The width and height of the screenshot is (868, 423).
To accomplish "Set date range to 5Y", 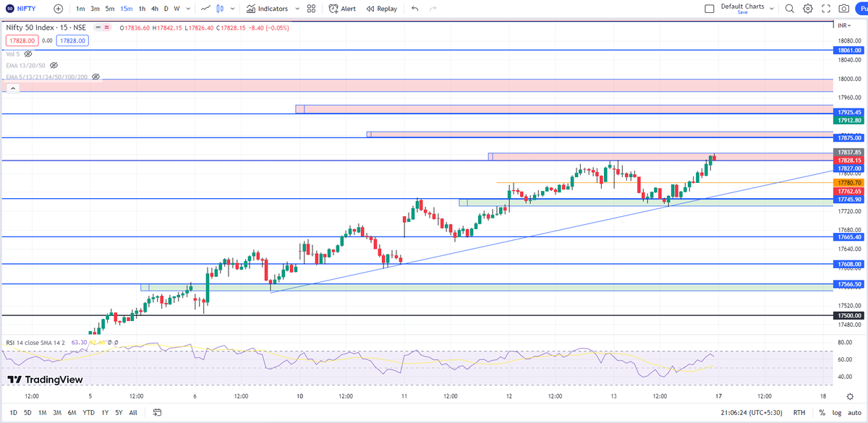I will [x=119, y=413].
